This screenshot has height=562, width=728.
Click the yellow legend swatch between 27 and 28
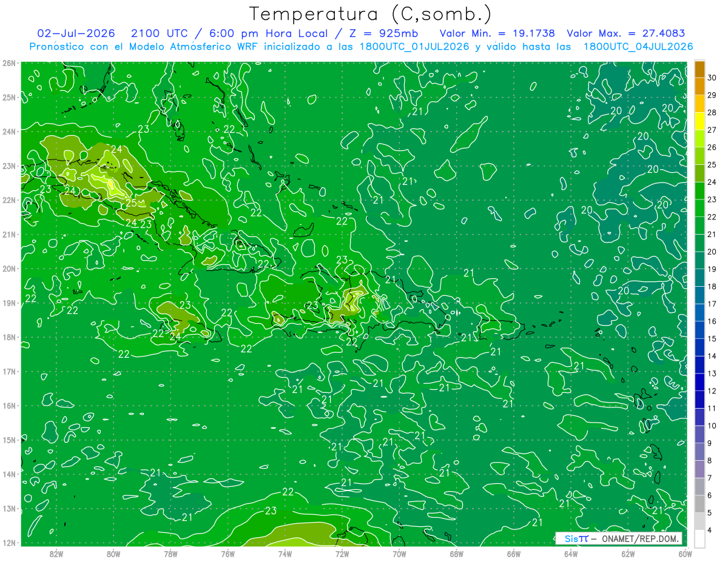699,121
